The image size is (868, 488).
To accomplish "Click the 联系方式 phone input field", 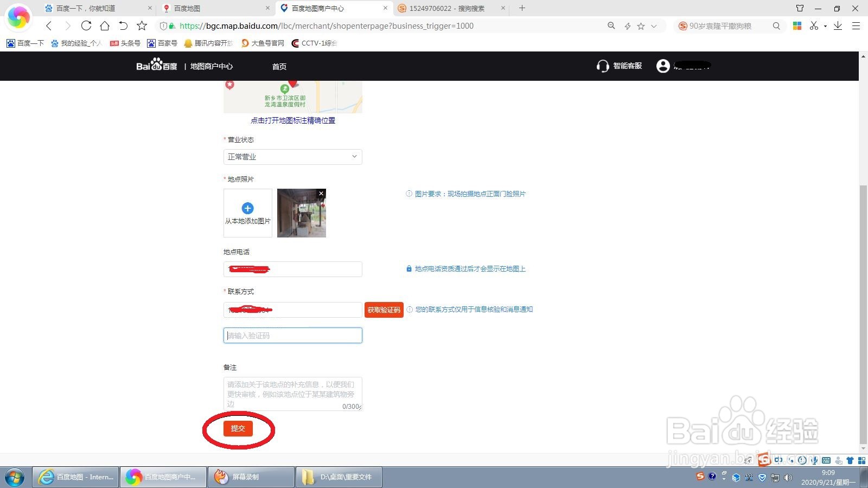I will point(293,310).
